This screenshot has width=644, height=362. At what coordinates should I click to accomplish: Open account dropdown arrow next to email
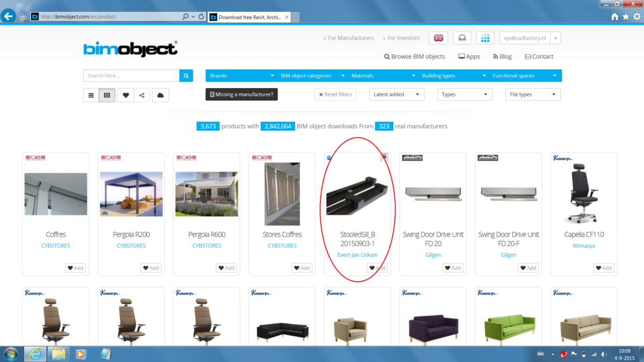pos(555,38)
